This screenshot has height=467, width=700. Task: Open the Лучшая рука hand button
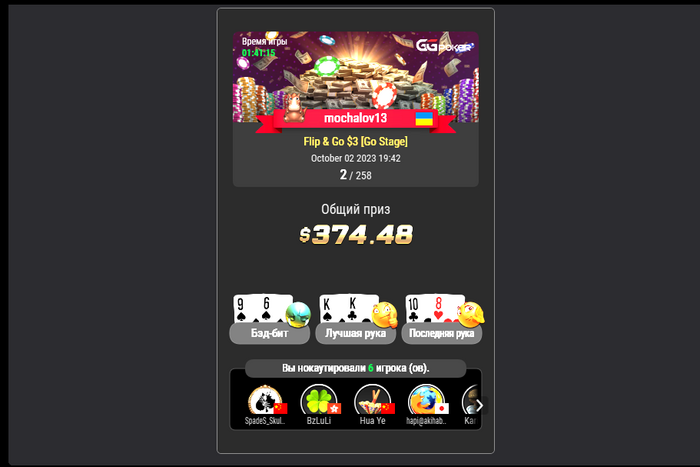coord(356,334)
